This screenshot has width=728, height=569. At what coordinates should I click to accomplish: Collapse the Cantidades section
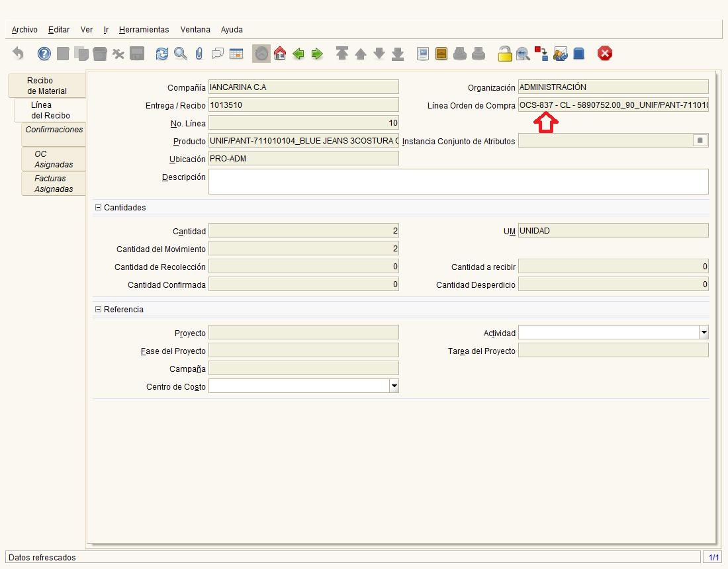pyautogui.click(x=99, y=208)
